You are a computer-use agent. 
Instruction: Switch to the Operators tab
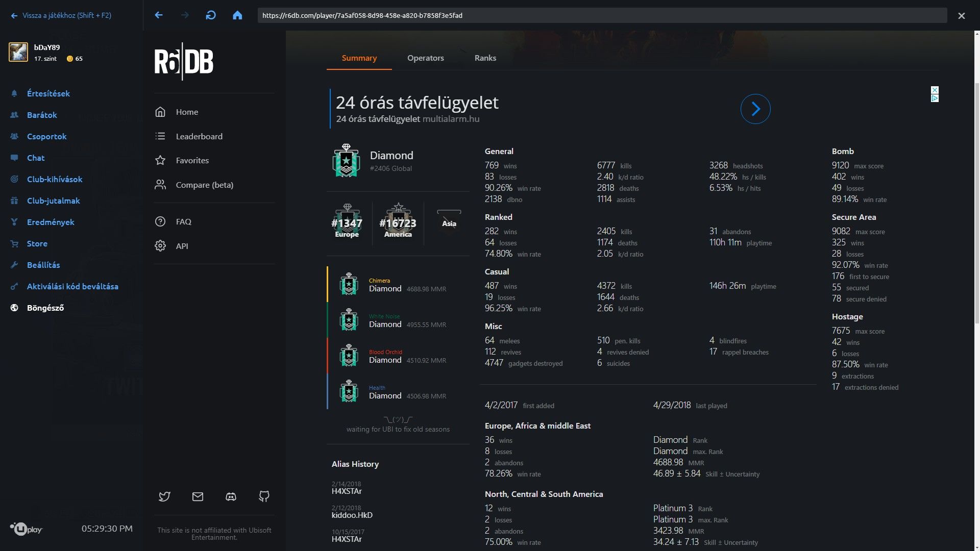click(x=426, y=58)
